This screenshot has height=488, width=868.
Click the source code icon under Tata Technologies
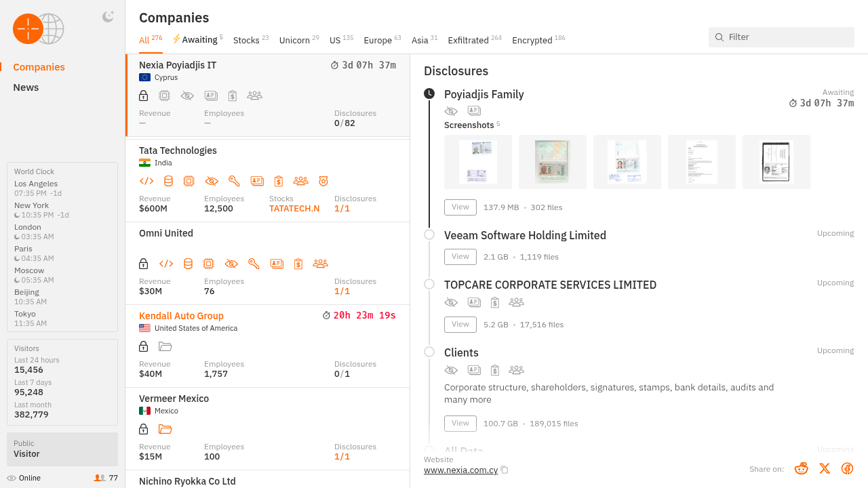(x=146, y=181)
